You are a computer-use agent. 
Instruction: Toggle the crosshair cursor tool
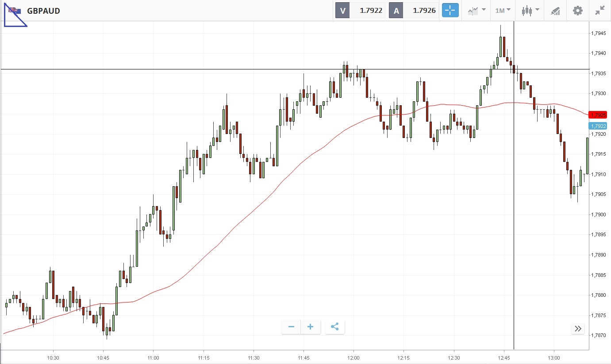451,11
